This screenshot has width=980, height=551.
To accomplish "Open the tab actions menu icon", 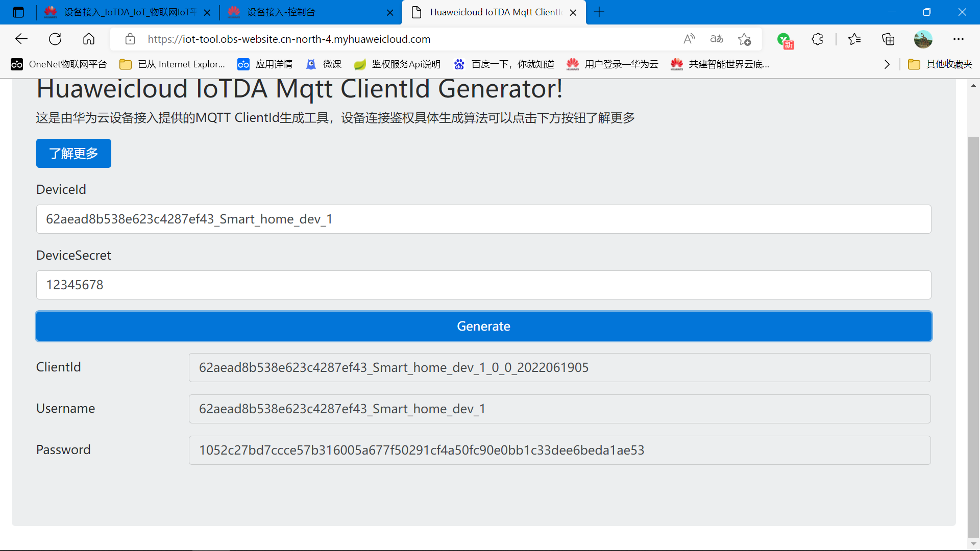I will (x=18, y=12).
